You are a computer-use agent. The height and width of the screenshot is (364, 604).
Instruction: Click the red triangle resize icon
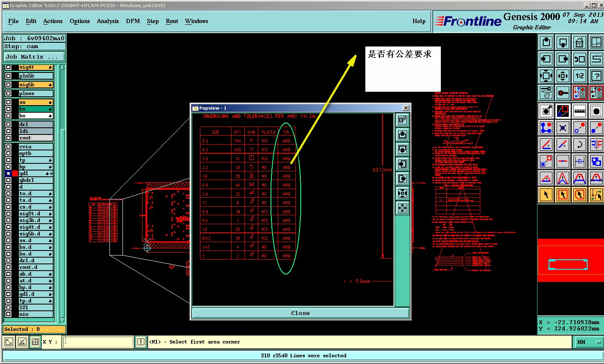coord(546,178)
